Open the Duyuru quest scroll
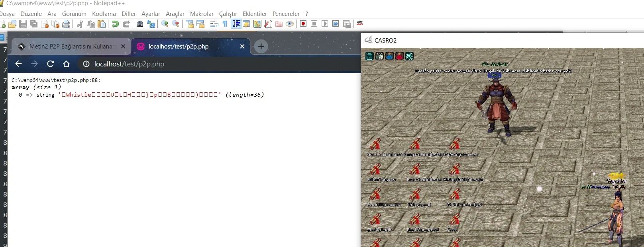 pos(454,144)
